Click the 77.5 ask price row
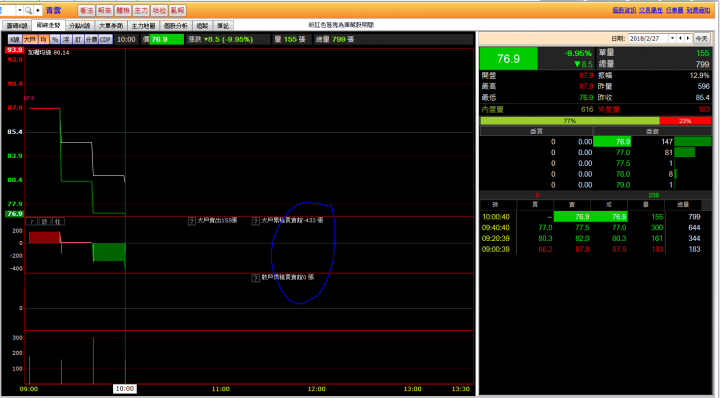The width and height of the screenshot is (720, 398). (x=596, y=163)
